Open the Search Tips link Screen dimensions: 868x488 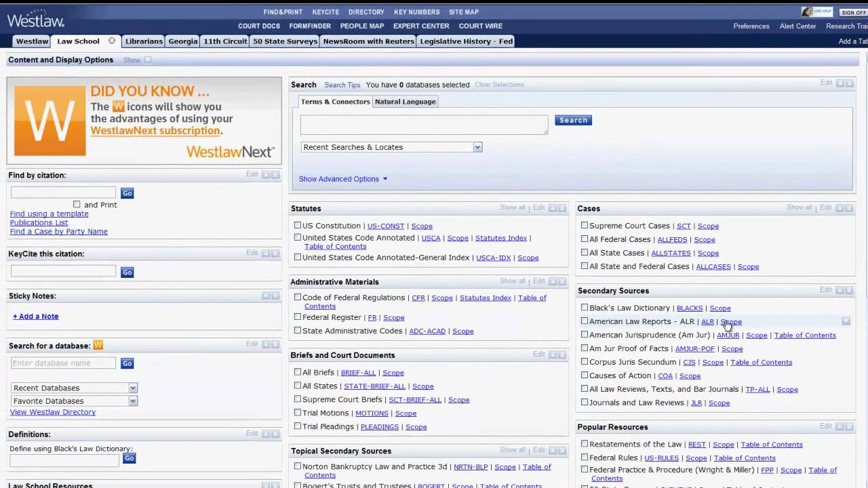click(x=342, y=85)
